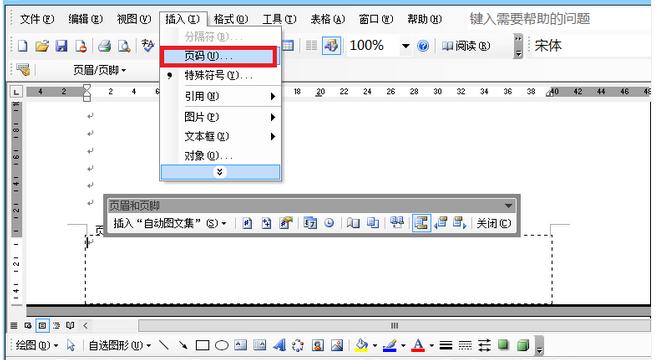The image size is (656, 360).
Task: Click the 关闭 button on header-footer toolbar
Action: pyautogui.click(x=494, y=224)
